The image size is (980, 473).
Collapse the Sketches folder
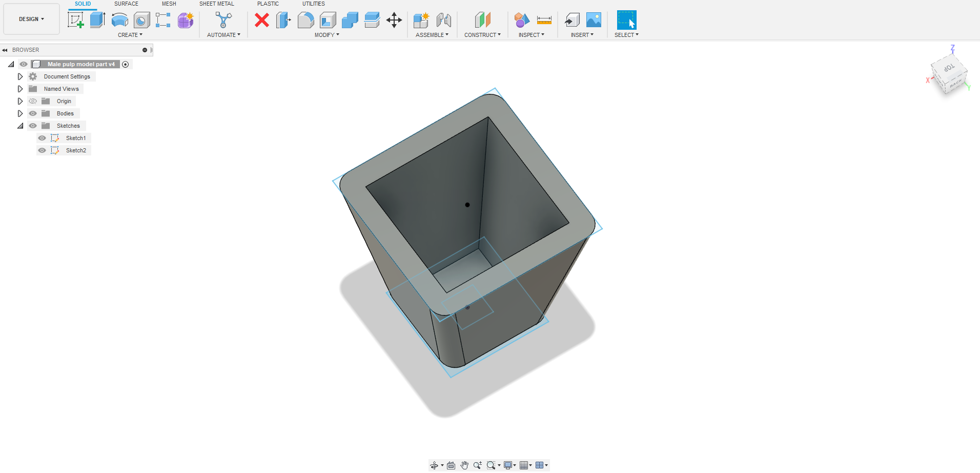pos(20,126)
